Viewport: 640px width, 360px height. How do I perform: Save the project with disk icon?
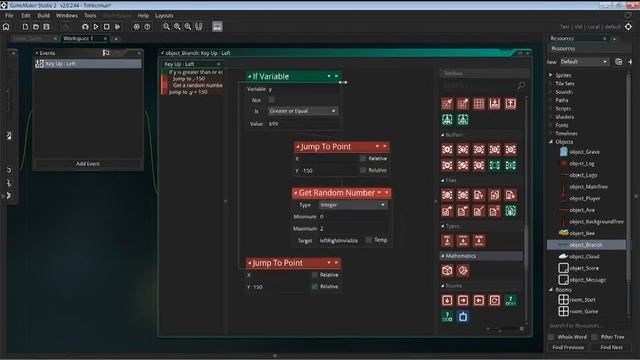47,27
